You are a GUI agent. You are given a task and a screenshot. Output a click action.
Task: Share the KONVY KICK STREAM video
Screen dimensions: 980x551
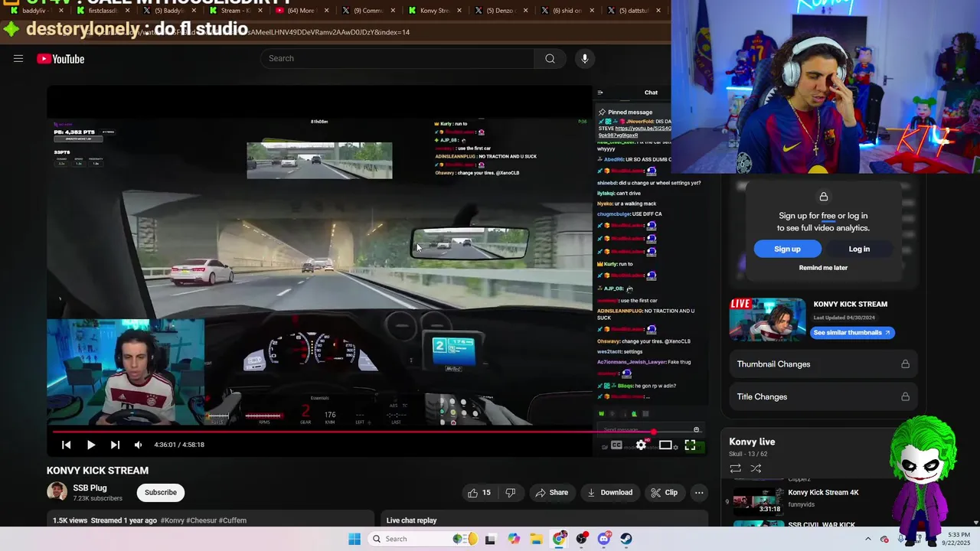(551, 493)
